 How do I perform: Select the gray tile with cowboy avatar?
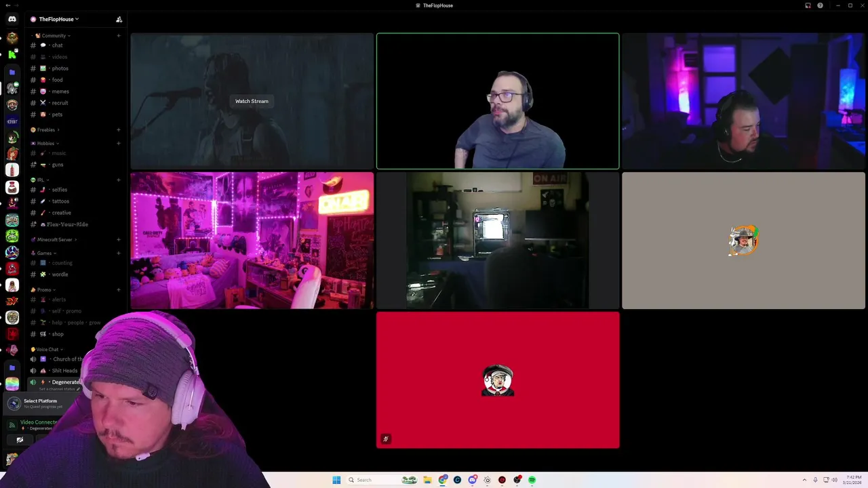(744, 241)
